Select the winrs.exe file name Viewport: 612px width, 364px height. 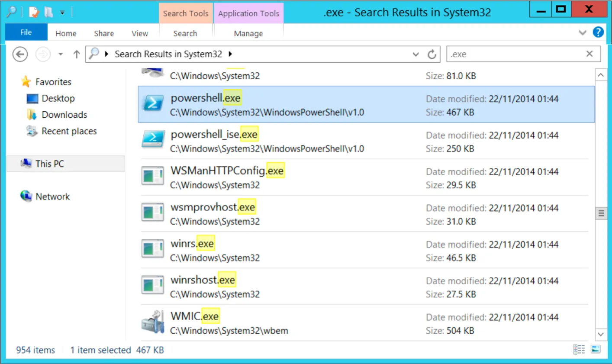tap(192, 243)
